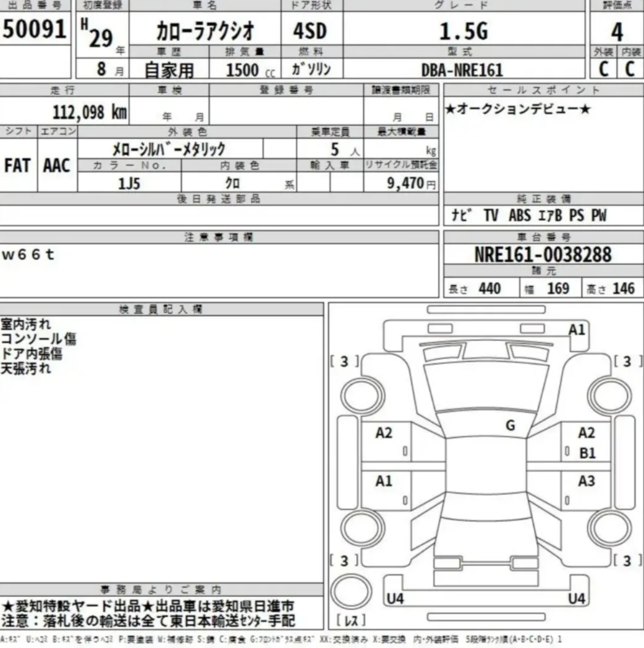Select the front left wheel circle on diagram
This screenshot has width=644, height=648.
click(x=363, y=396)
